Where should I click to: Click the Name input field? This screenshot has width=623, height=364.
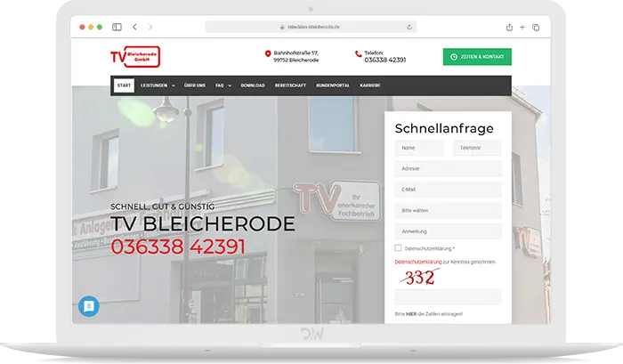click(419, 148)
